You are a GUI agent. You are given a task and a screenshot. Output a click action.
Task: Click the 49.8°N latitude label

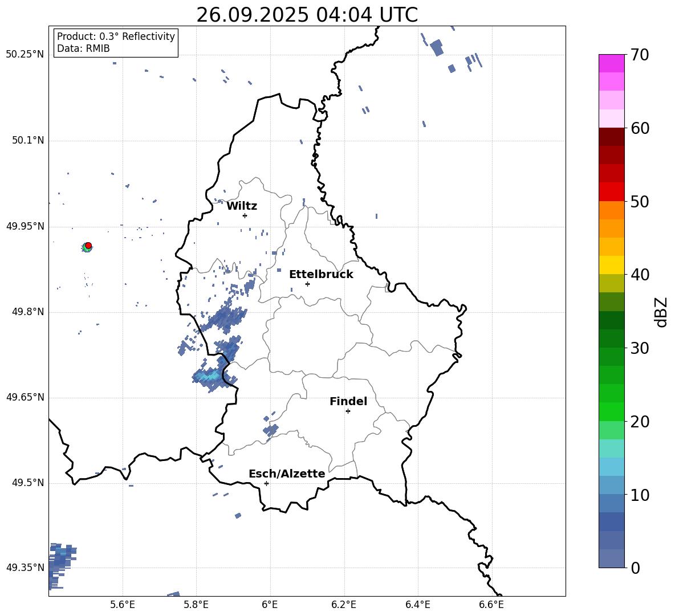pos(27,312)
